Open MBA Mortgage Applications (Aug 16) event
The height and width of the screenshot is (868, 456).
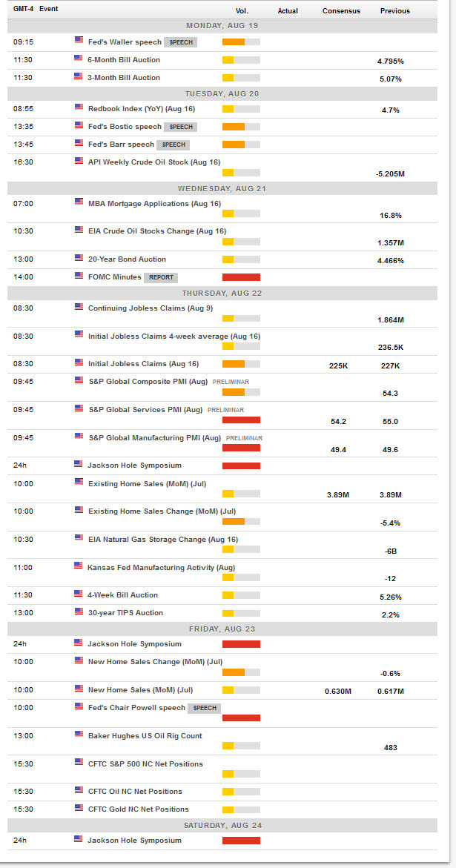click(x=154, y=203)
